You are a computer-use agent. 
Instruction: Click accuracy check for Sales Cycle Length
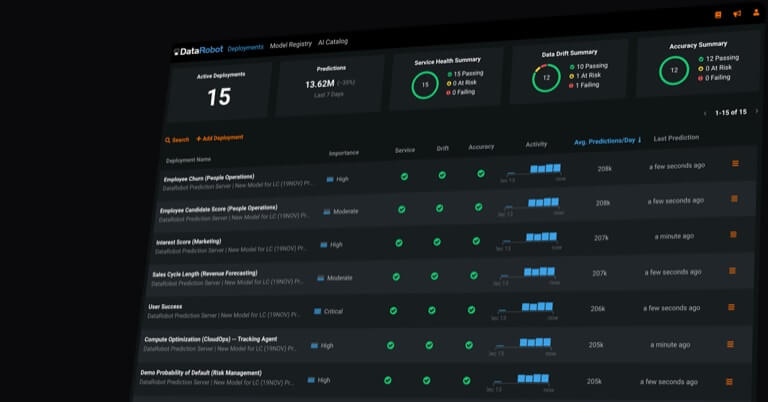[474, 276]
